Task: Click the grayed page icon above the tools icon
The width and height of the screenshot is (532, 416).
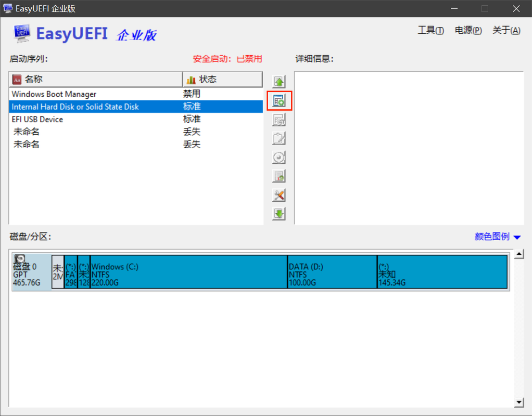Action: [279, 176]
